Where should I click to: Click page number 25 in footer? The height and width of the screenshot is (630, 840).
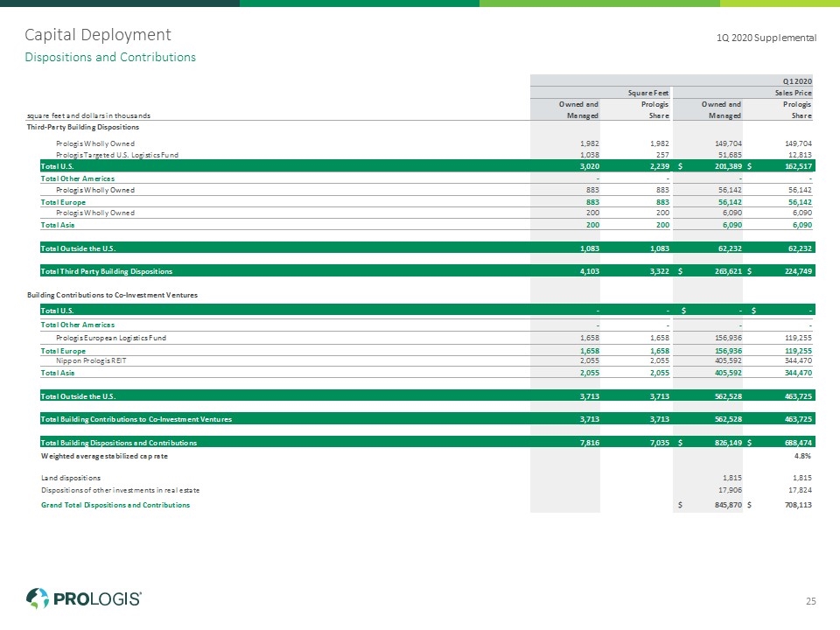coord(811,601)
